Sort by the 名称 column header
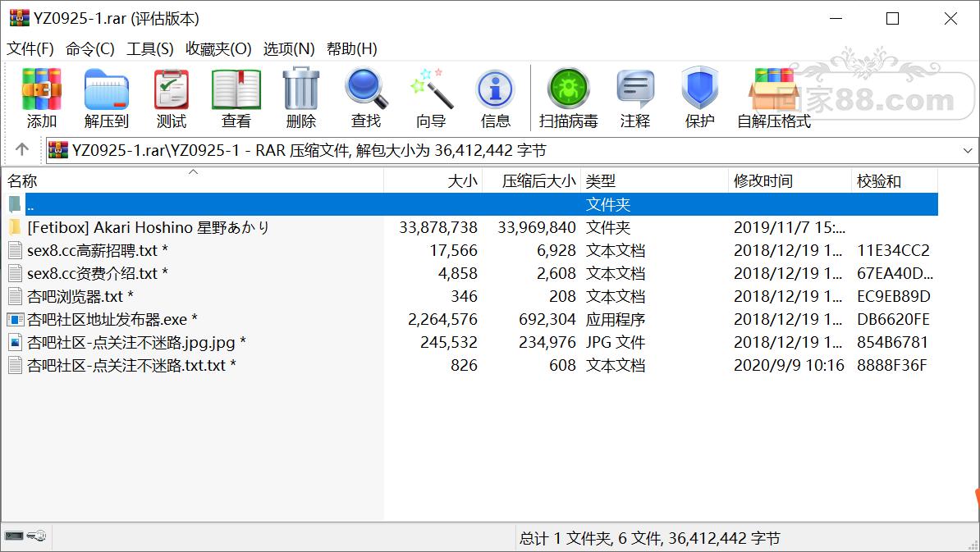This screenshot has height=552, width=980. click(193, 181)
